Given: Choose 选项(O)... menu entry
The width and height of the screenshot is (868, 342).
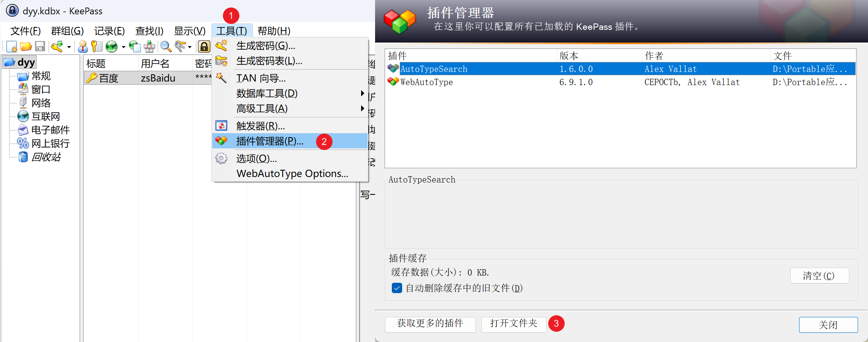Looking at the screenshot, I should [290, 158].
